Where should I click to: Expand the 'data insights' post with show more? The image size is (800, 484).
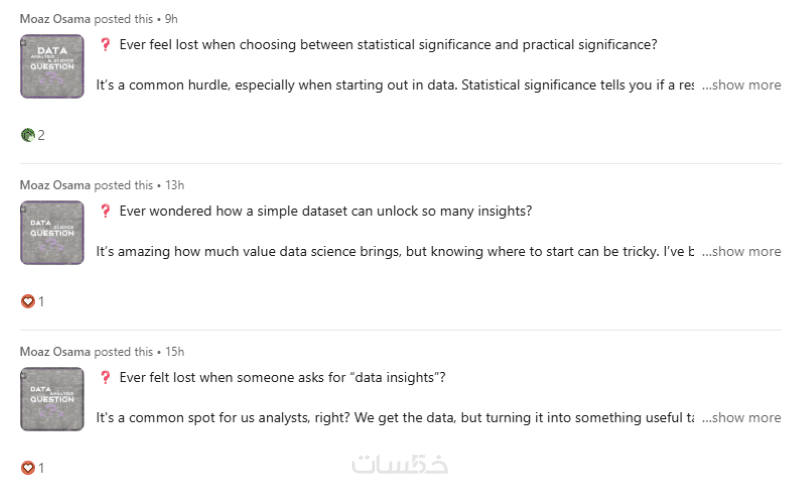tap(741, 417)
